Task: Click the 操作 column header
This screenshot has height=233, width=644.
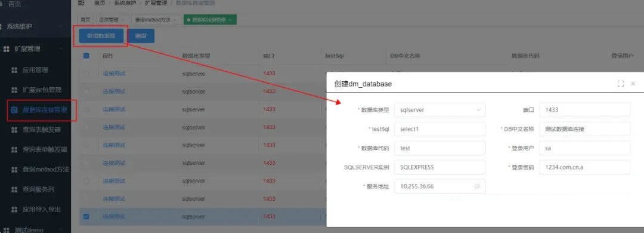Action: point(107,56)
